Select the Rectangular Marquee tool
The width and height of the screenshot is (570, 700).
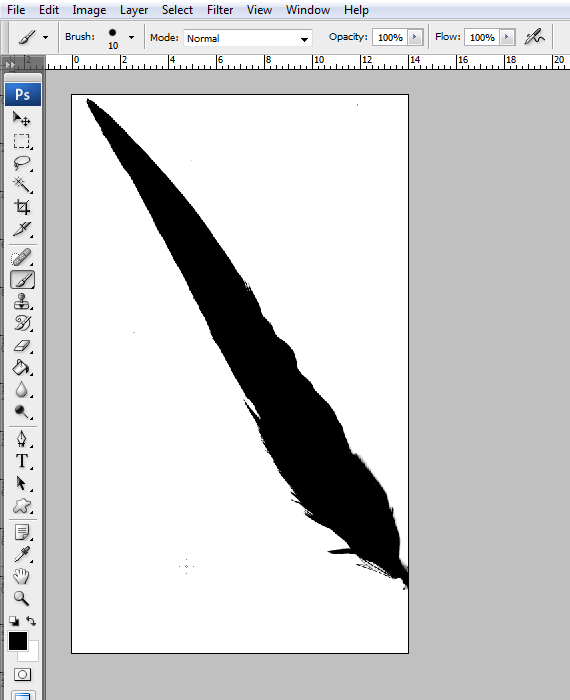click(21, 141)
